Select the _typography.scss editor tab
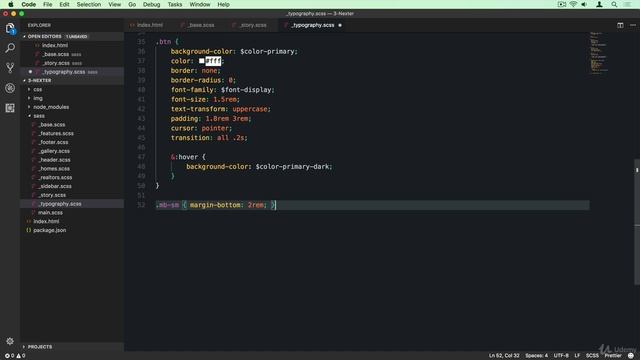Screen dimensions: 640x360 point(313,25)
